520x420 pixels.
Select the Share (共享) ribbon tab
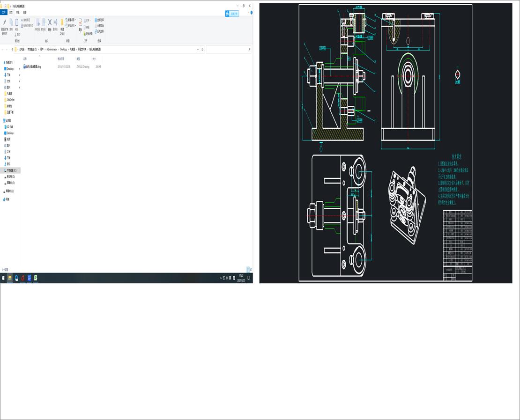18,12
